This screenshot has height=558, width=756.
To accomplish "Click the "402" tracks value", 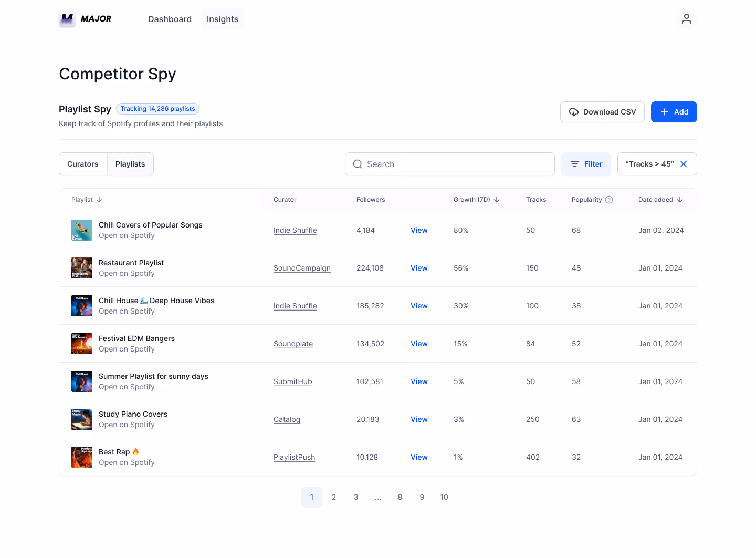I will click(533, 457).
